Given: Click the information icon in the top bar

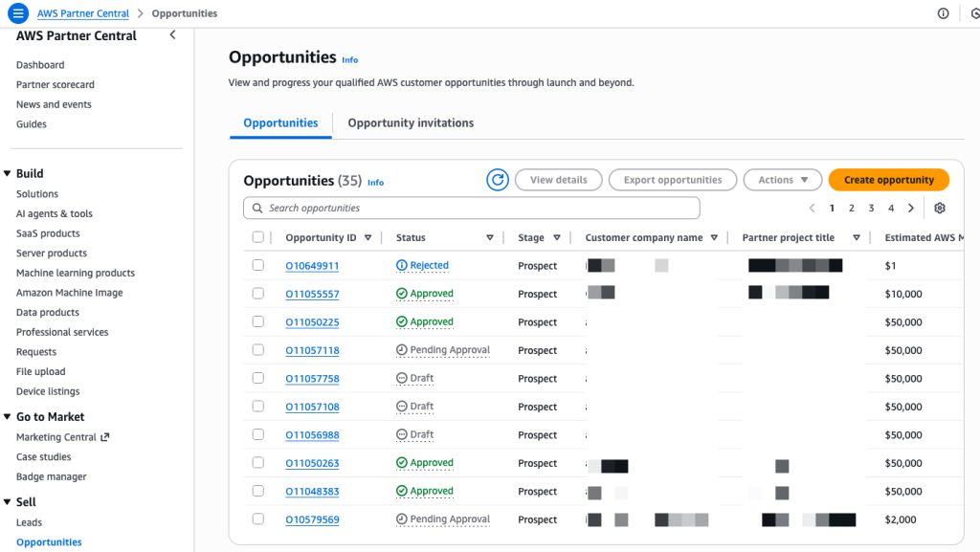Looking at the screenshot, I should point(943,12).
